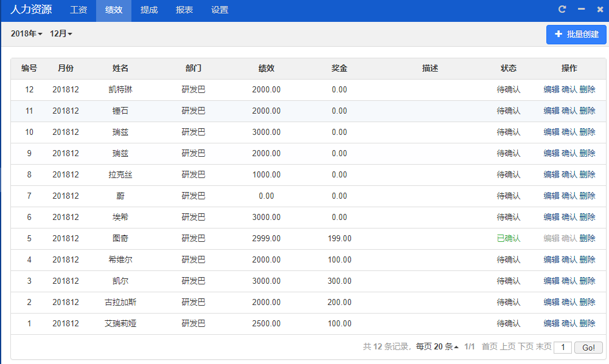609x364 pixels.
Task: Click 编辑 for 锤石 in row 11
Action: (551, 111)
